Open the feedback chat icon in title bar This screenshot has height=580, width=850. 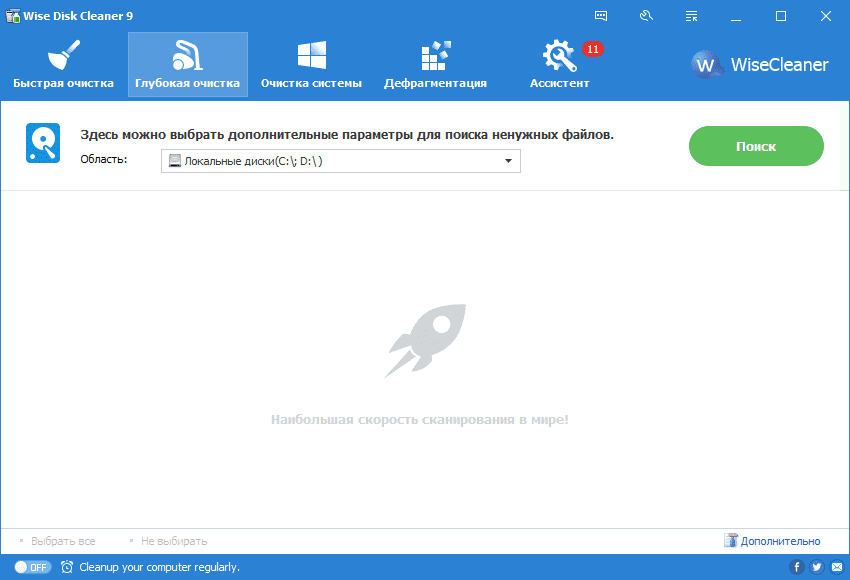(601, 16)
